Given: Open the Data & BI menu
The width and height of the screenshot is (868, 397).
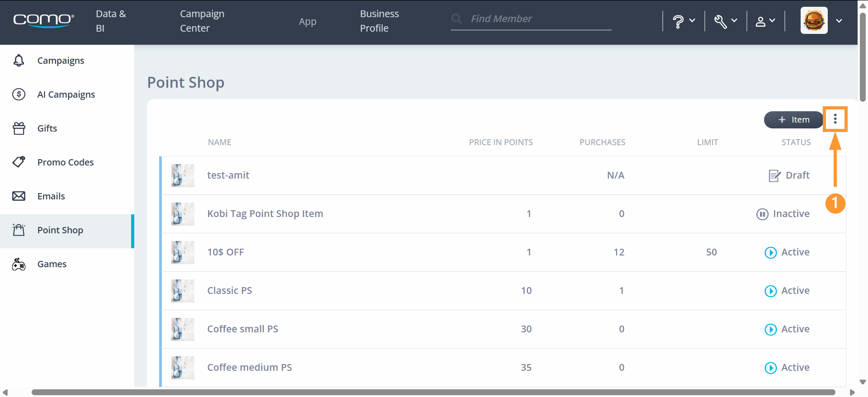Looking at the screenshot, I should [111, 21].
